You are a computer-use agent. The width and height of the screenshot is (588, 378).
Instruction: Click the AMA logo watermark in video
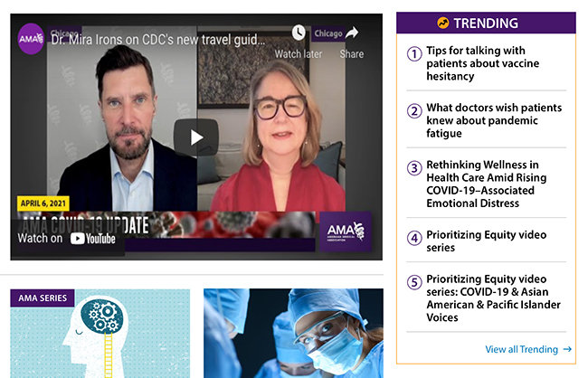[346, 232]
